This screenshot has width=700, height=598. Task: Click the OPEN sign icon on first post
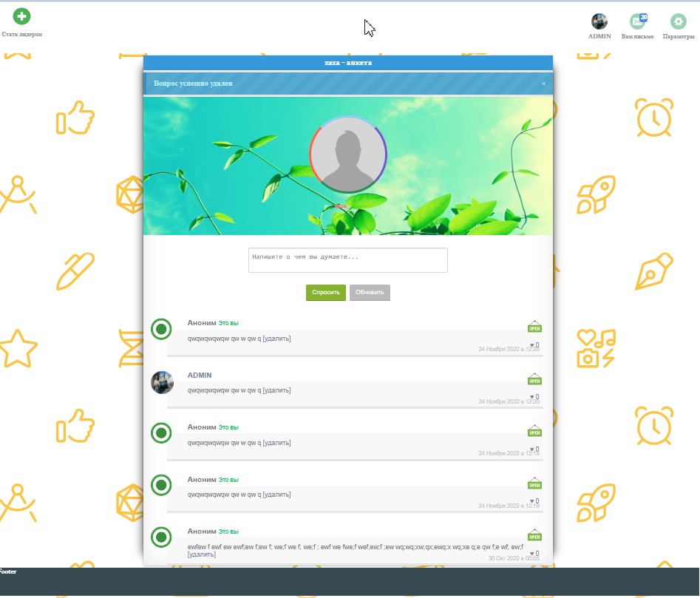534,327
